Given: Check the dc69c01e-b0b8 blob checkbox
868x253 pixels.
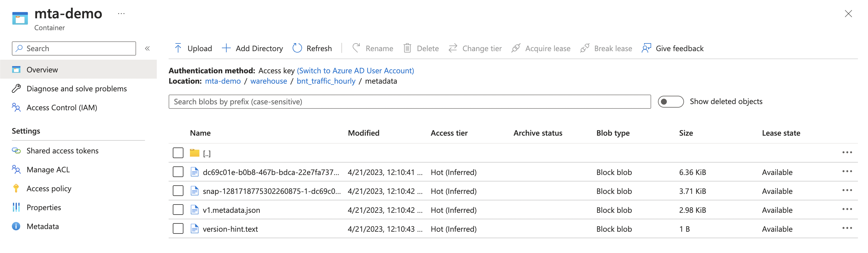Looking at the screenshot, I should click(x=178, y=172).
